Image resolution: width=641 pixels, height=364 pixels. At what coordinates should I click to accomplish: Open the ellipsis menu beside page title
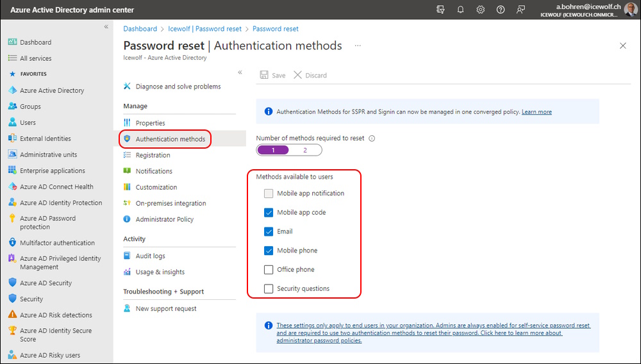(358, 45)
